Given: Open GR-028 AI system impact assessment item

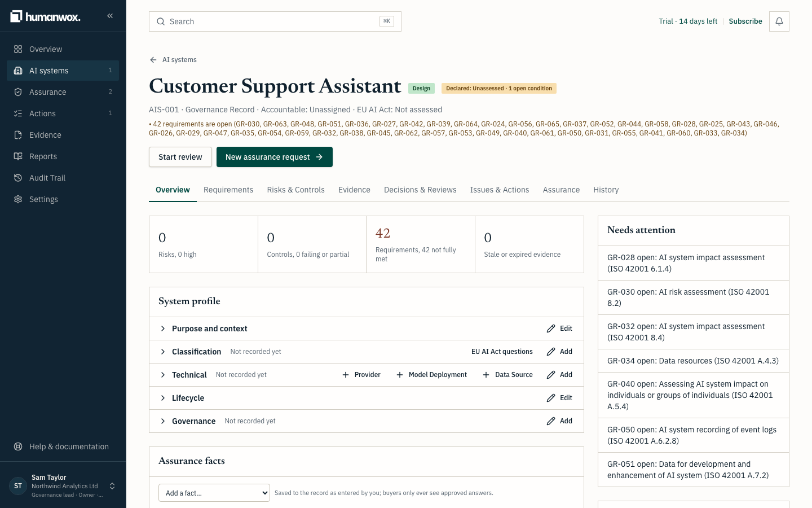Looking at the screenshot, I should tap(694, 263).
